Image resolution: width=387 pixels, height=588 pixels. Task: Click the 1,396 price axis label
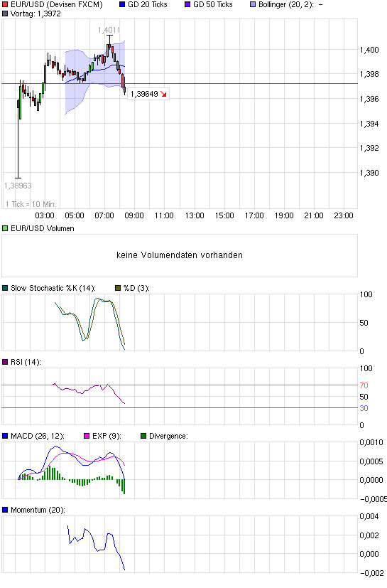[369, 99]
